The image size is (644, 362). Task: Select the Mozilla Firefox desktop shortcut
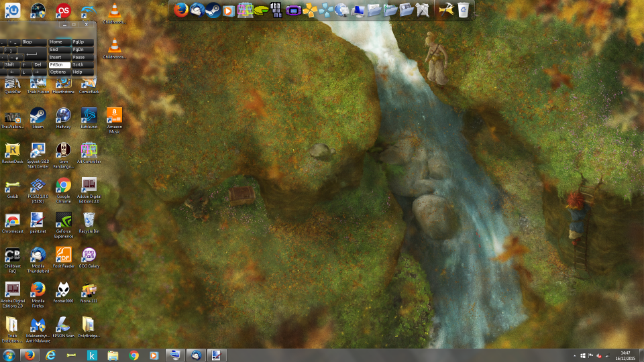pyautogui.click(x=38, y=295)
